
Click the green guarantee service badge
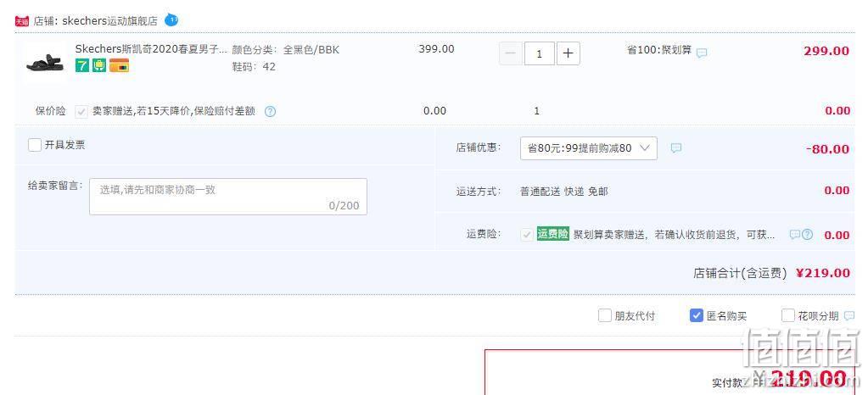coord(99,66)
